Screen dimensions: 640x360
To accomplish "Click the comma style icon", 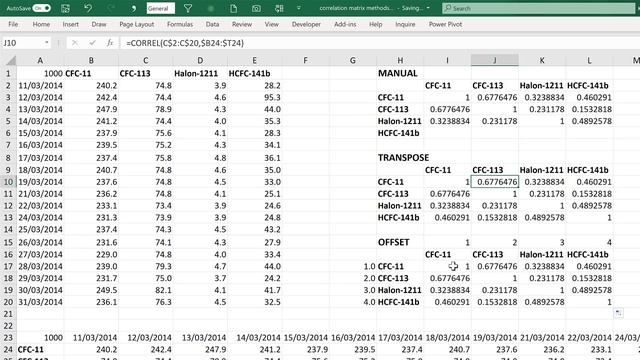I will [133, 9].
